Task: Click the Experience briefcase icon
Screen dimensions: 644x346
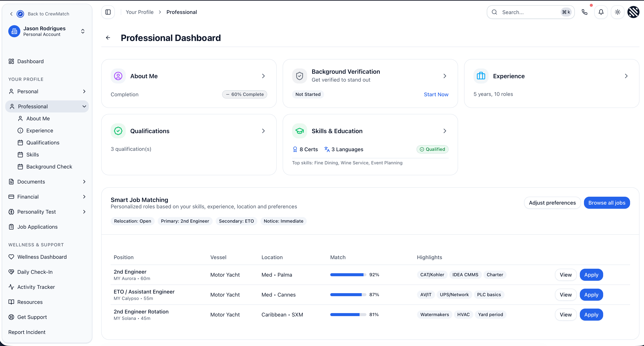Action: point(481,76)
